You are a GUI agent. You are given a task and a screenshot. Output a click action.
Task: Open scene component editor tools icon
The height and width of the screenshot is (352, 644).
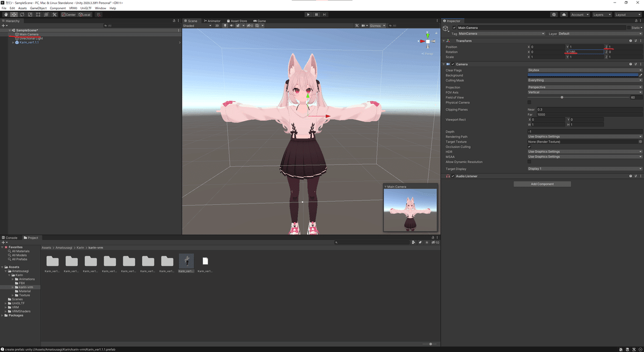point(357,25)
